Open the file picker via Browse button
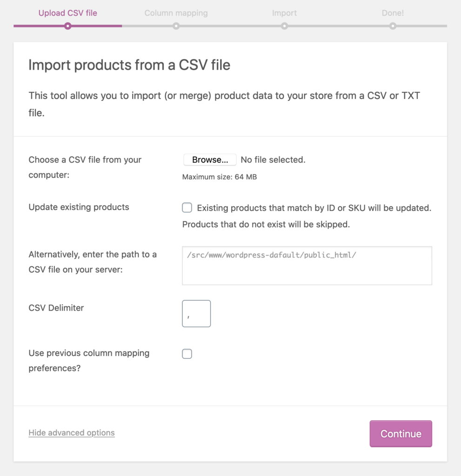 [210, 159]
